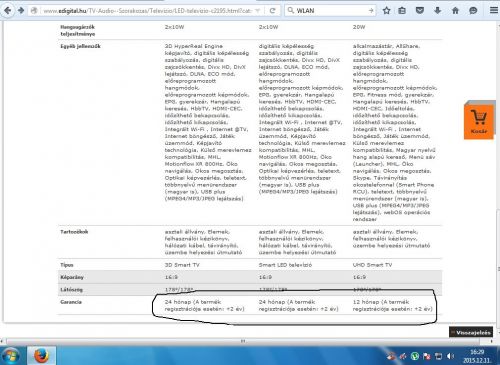The width and height of the screenshot is (500, 365).
Task: Click the Képarány row label
Action: point(72,277)
